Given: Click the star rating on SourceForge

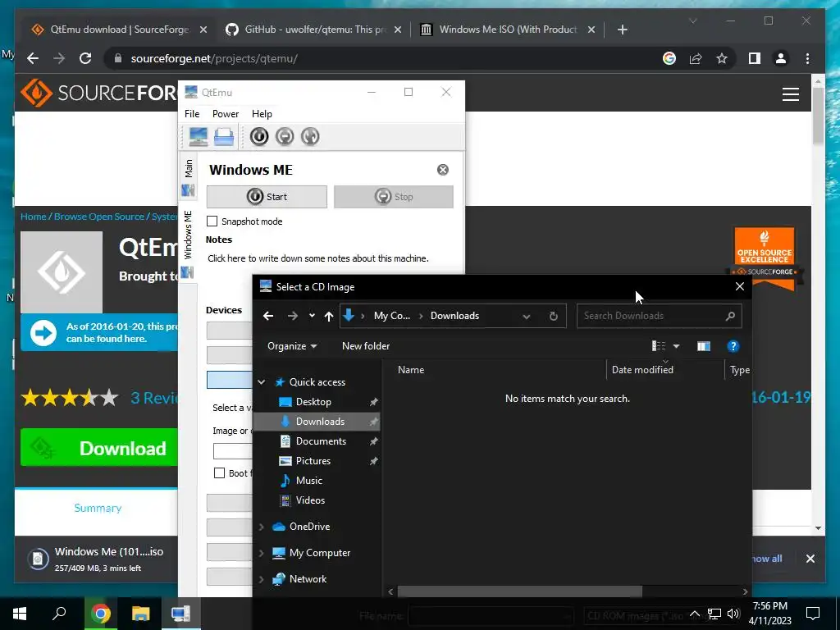Looking at the screenshot, I should pyautogui.click(x=70, y=398).
